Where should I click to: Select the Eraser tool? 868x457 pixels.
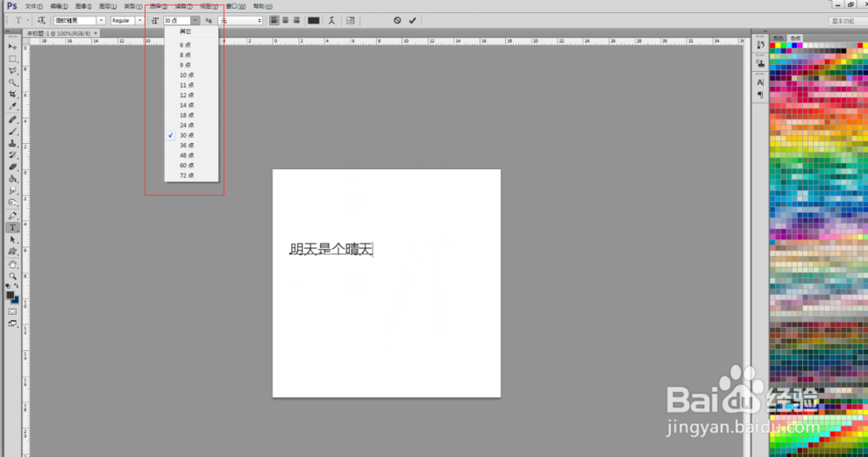coord(13,167)
